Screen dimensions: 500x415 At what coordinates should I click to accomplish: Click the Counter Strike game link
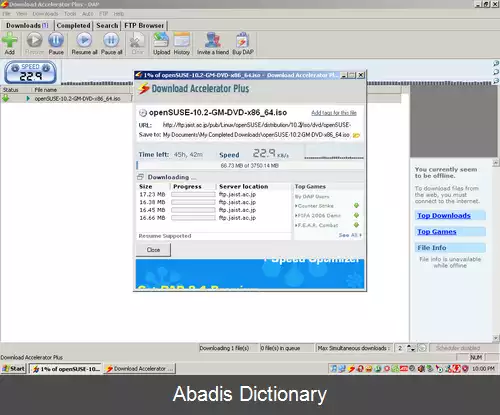315,206
